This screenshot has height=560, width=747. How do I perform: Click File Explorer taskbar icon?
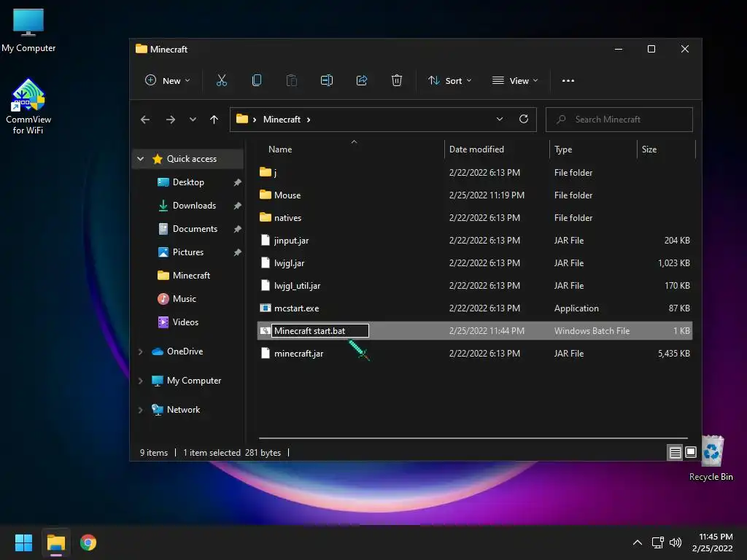click(55, 542)
